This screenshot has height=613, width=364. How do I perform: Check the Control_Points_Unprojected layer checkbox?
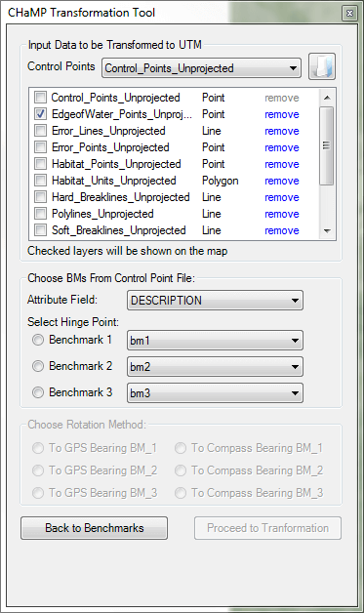40,98
